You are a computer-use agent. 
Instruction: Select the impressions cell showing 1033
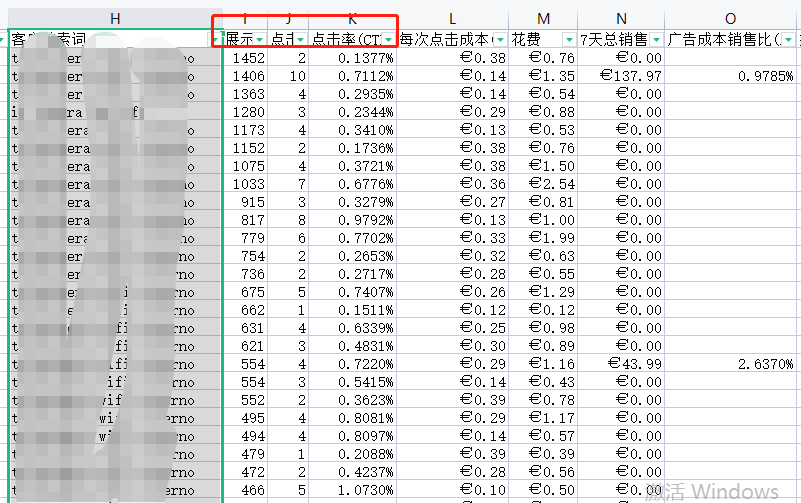tap(245, 184)
